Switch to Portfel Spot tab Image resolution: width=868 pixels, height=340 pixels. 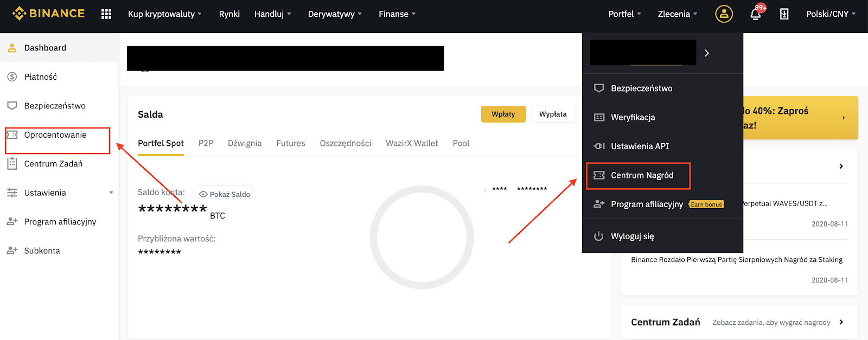161,143
